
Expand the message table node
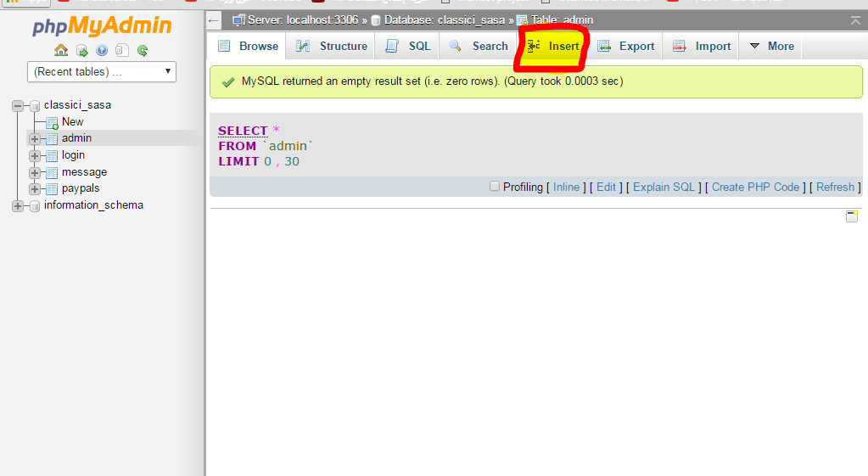point(35,173)
